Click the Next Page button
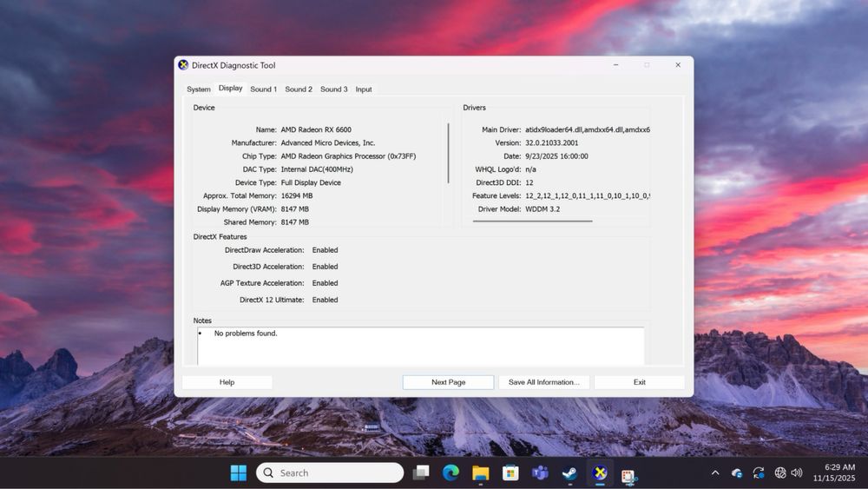 (x=449, y=382)
